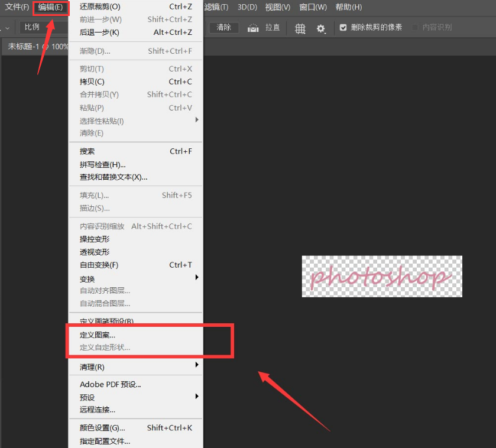
Task: Open the 滤镜(T) menu
Action: click(214, 7)
